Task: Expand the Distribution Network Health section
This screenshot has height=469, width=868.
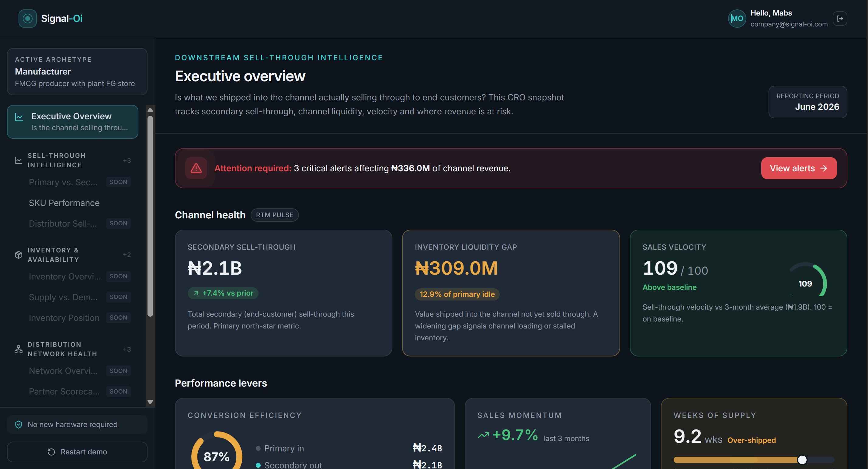Action: (72, 349)
